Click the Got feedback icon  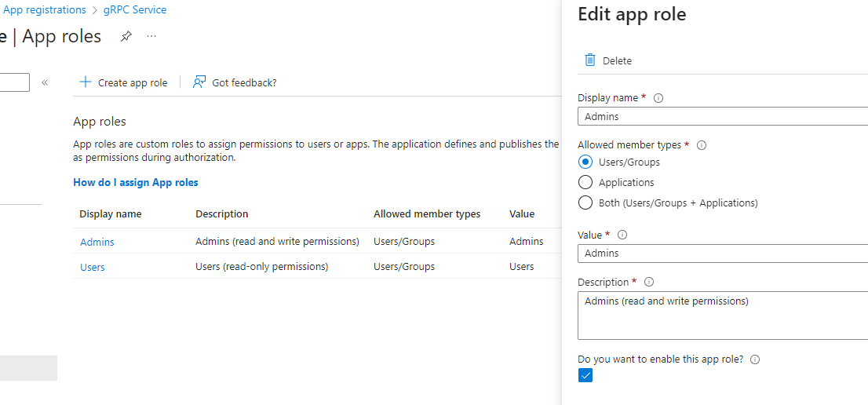pyautogui.click(x=199, y=82)
